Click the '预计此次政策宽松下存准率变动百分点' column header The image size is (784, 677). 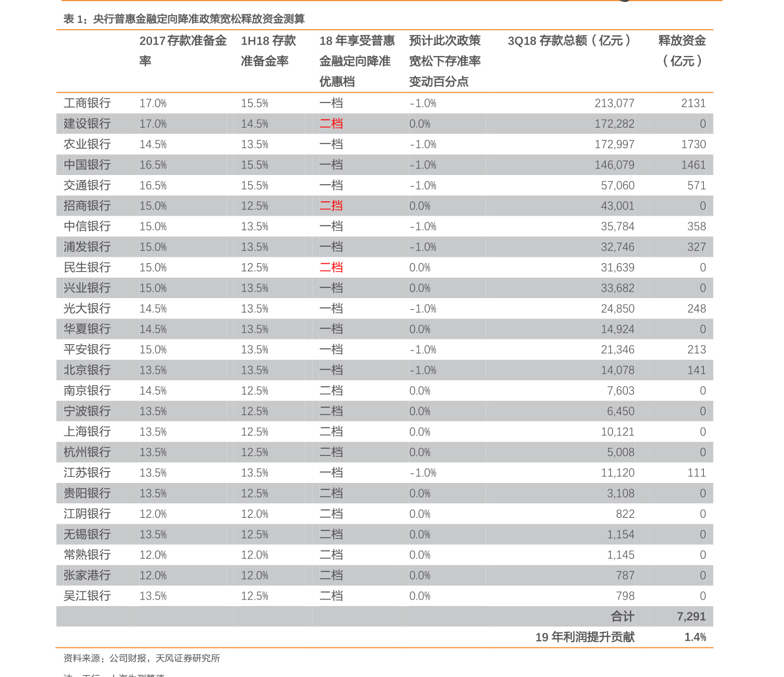(444, 61)
